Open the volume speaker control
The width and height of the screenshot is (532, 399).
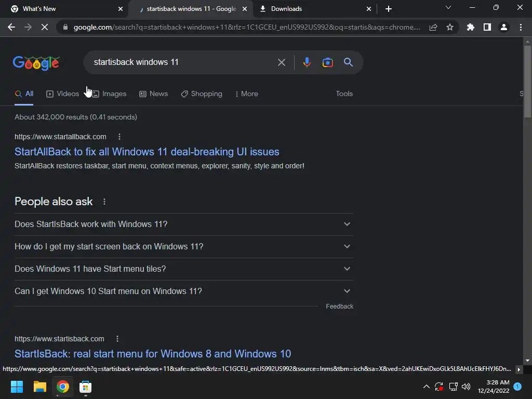click(x=466, y=387)
